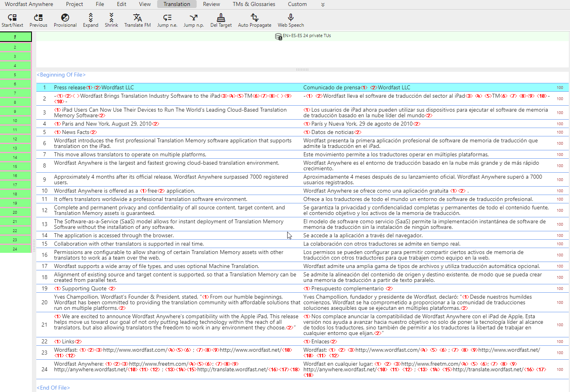Open the View menu
Image resolution: width=570 pixels, height=392 pixels.
pos(145,4)
